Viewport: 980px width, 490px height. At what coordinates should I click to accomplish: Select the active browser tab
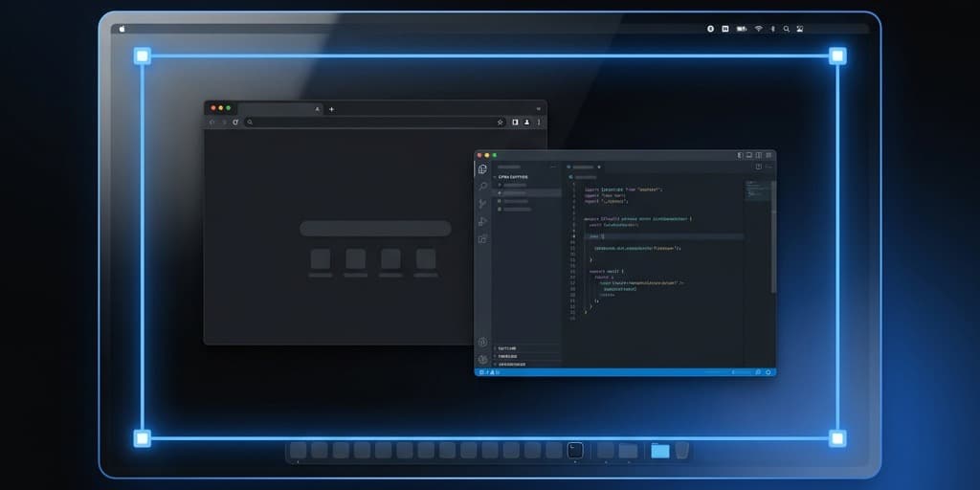[280, 109]
